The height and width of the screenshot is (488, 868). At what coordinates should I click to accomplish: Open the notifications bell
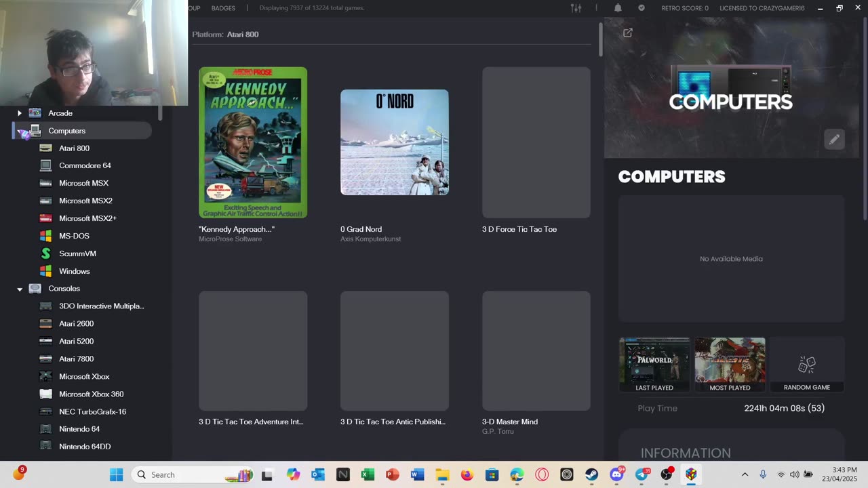(x=618, y=8)
